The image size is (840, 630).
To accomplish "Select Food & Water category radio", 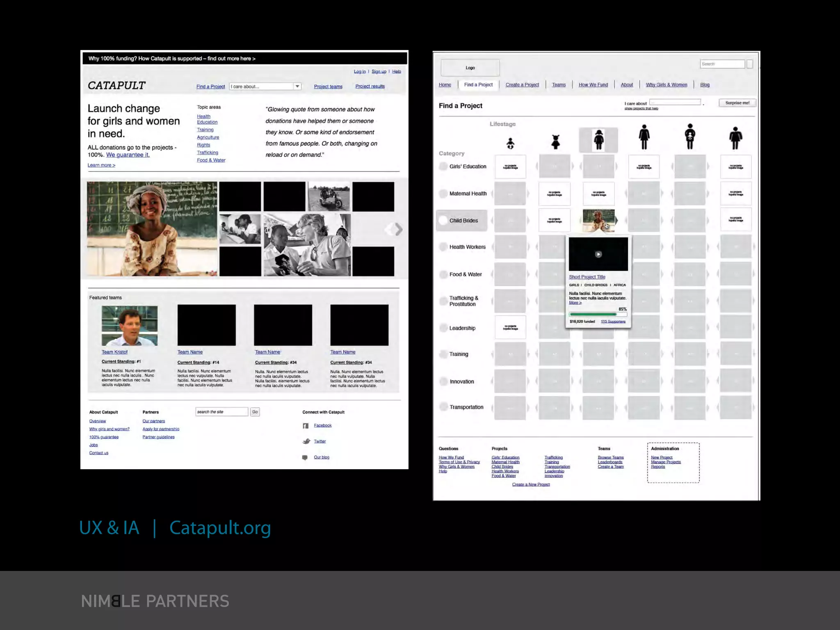I will point(443,274).
